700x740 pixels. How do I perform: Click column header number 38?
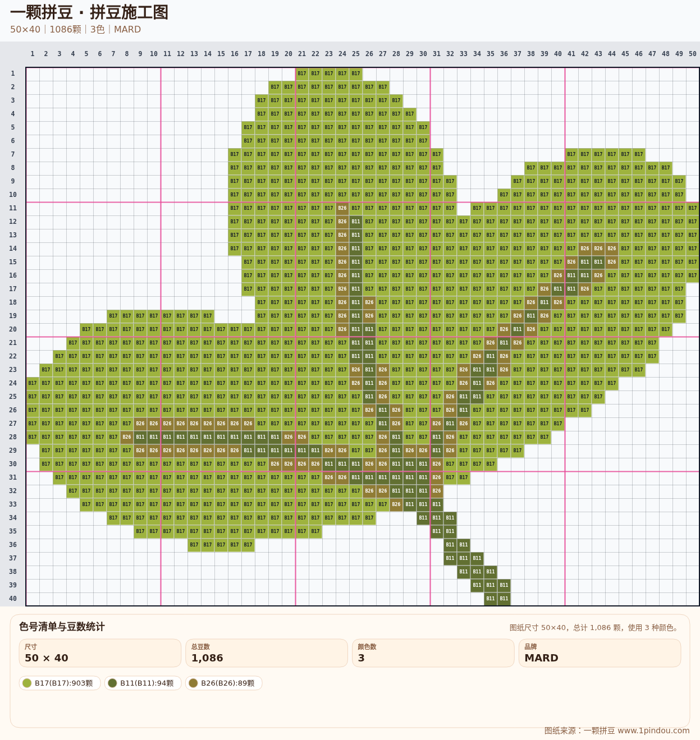pos(531,54)
